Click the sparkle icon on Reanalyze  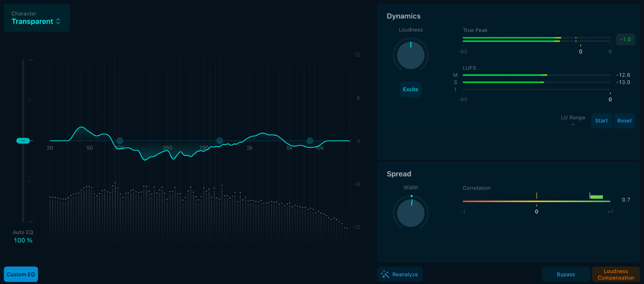tap(385, 274)
